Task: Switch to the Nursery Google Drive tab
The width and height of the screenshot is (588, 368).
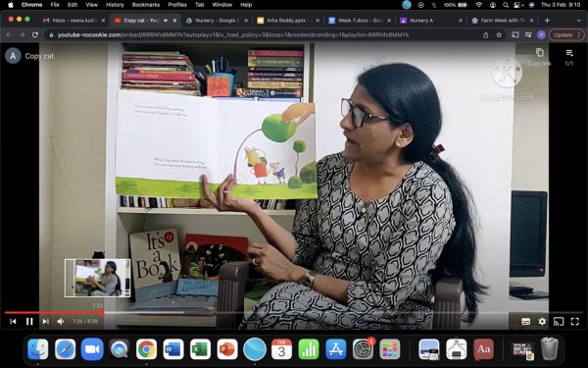Action: (216, 21)
